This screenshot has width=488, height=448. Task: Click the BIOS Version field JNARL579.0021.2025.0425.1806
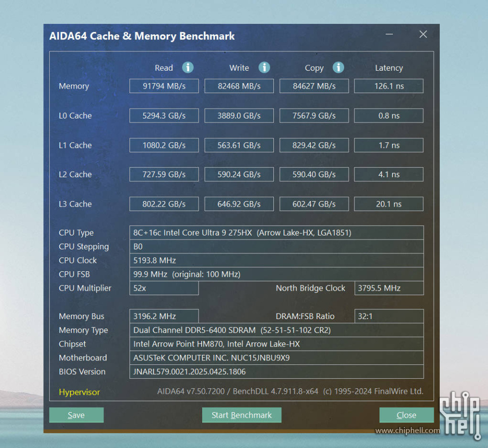coord(276,372)
